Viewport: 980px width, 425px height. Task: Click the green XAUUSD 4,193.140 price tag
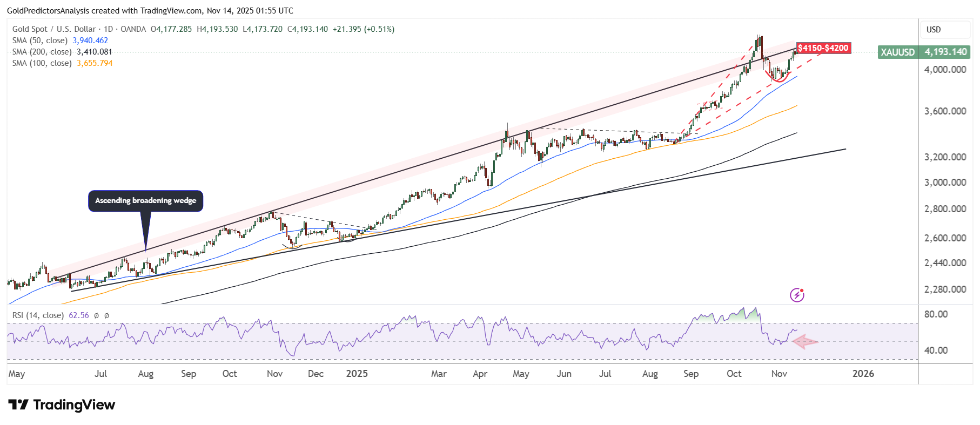[923, 52]
